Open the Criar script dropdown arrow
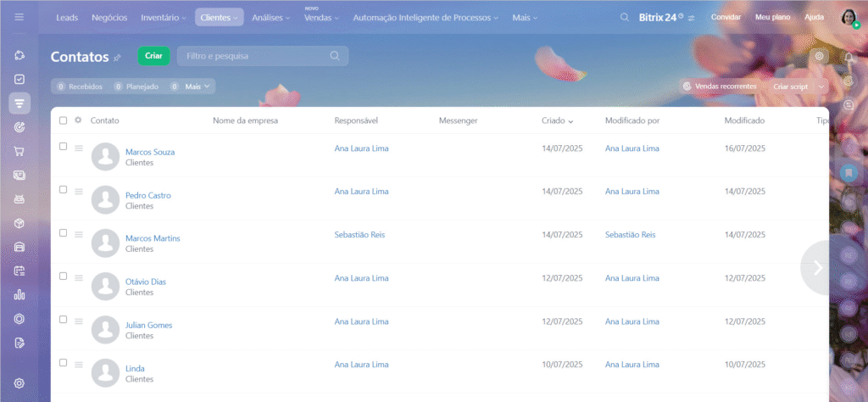868x402 pixels. pos(821,87)
